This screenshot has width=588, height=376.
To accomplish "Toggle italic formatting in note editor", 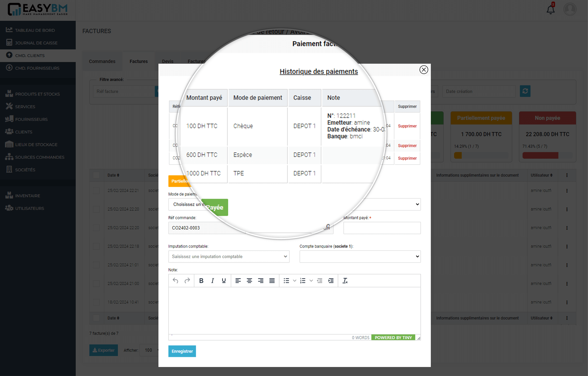I will click(x=212, y=281).
